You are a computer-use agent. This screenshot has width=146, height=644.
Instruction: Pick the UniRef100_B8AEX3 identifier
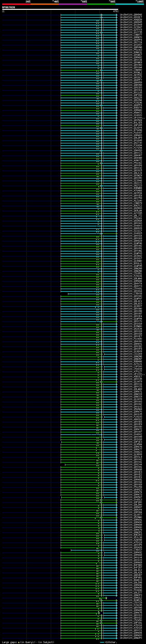[x=131, y=580]
